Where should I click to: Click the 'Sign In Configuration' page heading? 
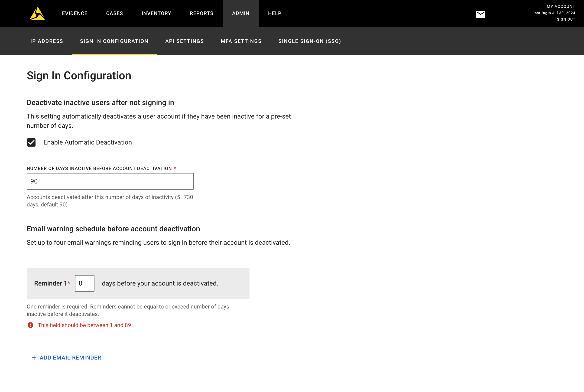(79, 76)
